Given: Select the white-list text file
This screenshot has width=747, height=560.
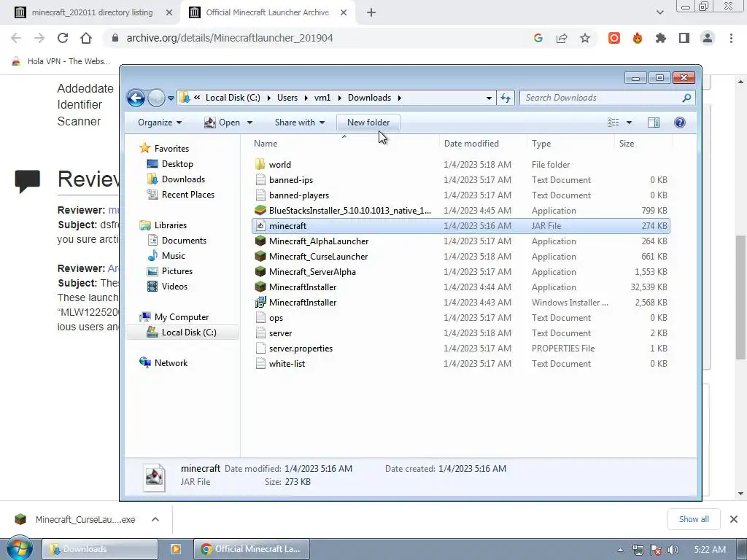Looking at the screenshot, I should 287,364.
